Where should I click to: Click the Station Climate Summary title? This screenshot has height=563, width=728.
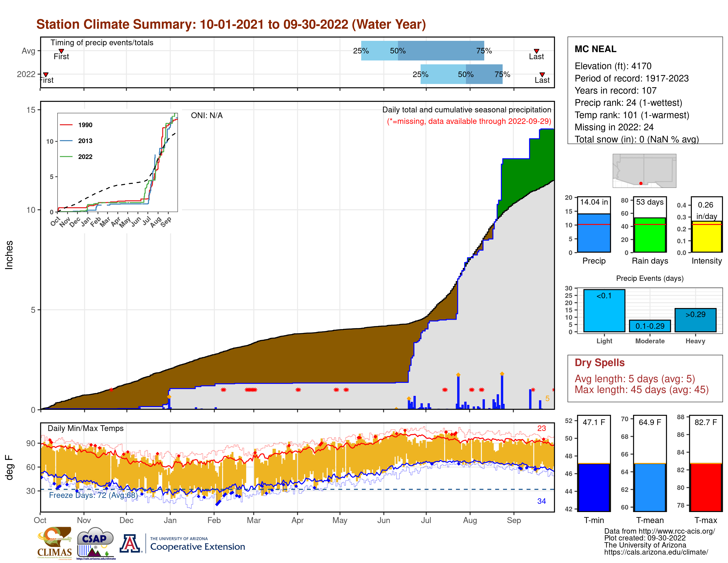(x=231, y=24)
